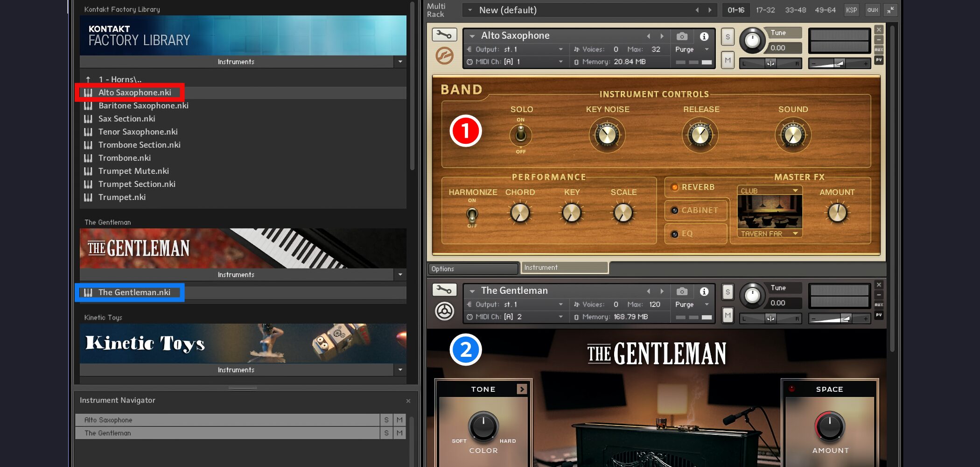
Task: Select previous multi rack preset arrow
Action: click(x=697, y=10)
